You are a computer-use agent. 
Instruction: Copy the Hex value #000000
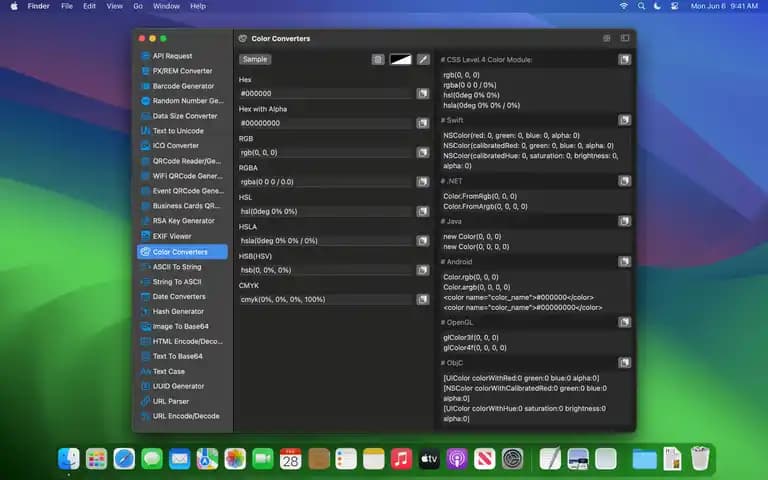pyautogui.click(x=423, y=93)
